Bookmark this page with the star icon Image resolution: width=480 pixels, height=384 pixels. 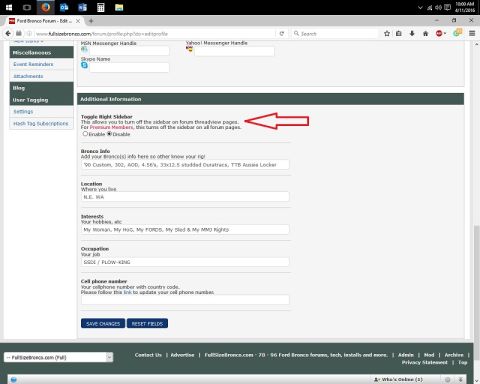[387, 33]
